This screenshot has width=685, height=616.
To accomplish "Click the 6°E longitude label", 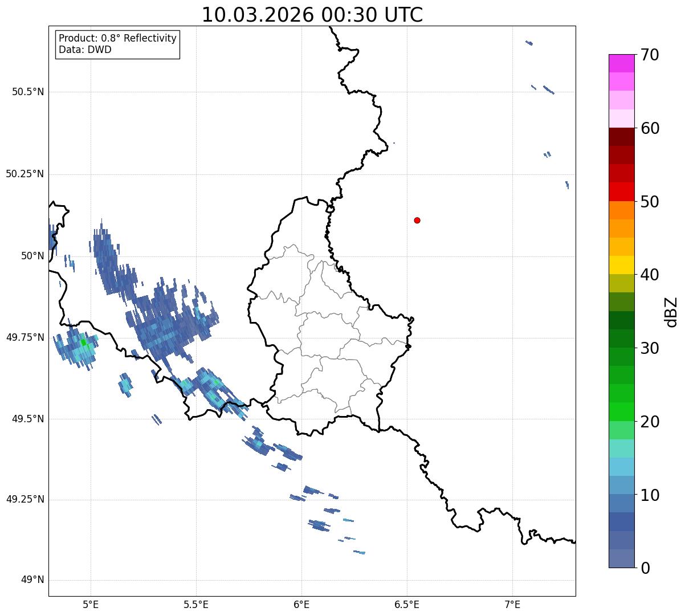I will (x=301, y=604).
